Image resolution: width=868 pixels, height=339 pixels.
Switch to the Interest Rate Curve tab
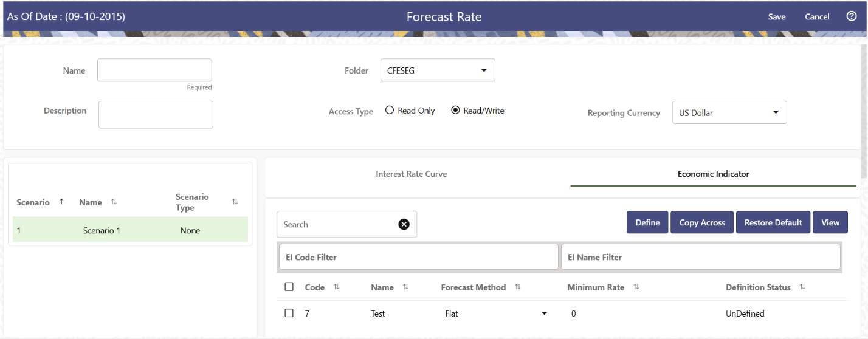411,174
